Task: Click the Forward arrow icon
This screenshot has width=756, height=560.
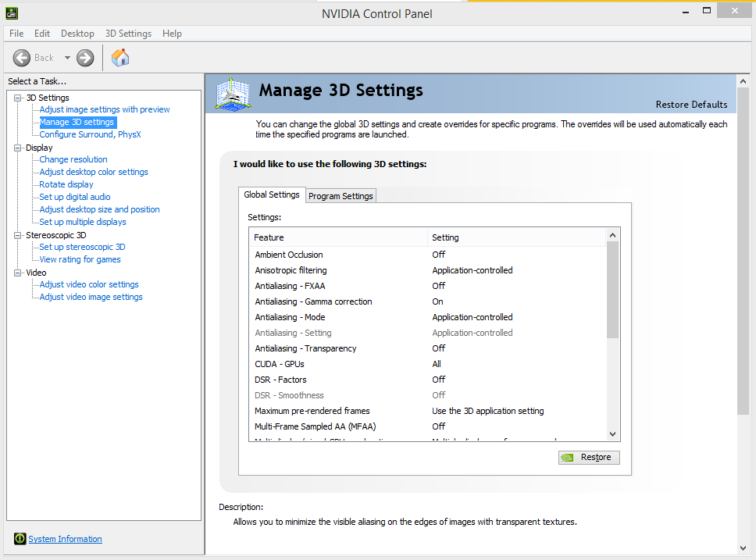Action: click(85, 58)
